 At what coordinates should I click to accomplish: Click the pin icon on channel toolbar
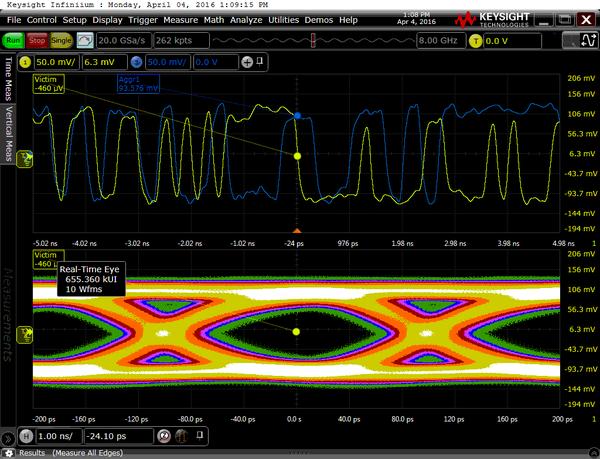coord(260,61)
